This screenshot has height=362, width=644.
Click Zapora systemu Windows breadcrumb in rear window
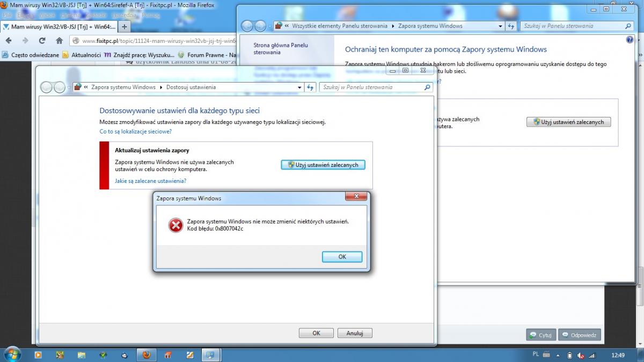point(430,26)
